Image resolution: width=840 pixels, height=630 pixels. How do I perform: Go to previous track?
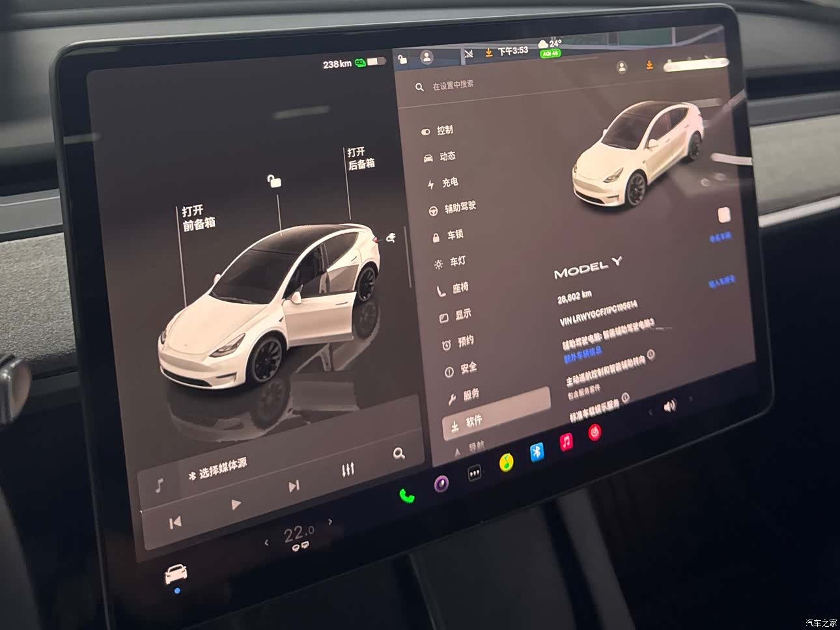tap(175, 522)
